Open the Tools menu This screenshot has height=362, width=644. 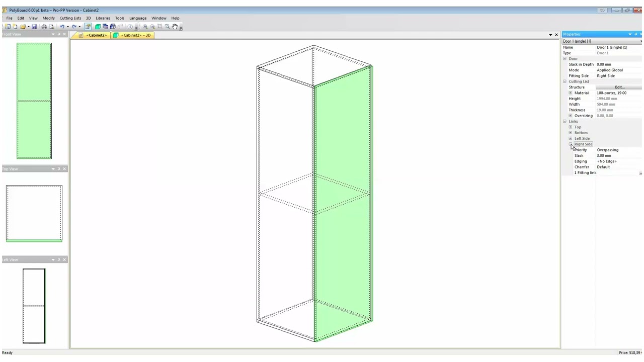pyautogui.click(x=119, y=18)
